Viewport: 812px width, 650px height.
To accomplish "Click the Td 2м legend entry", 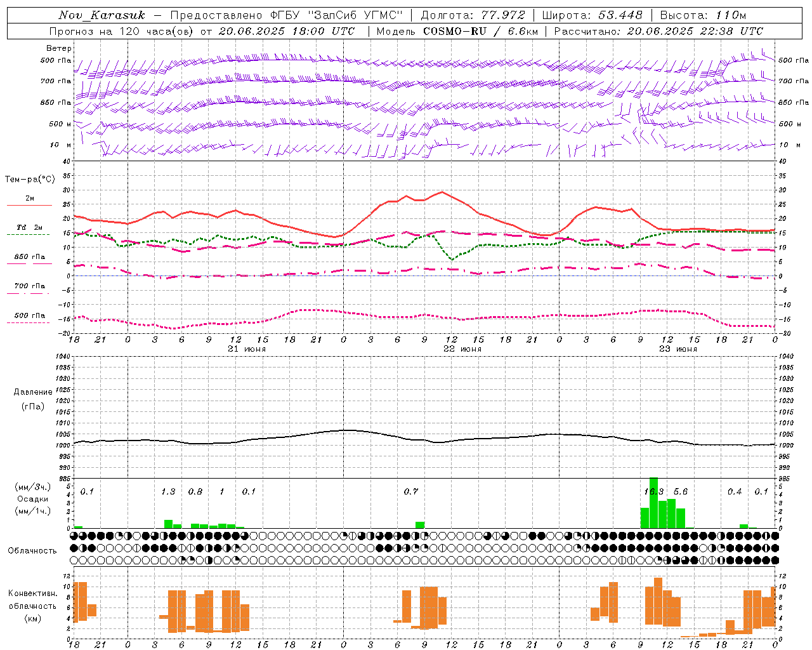I will click(x=30, y=227).
